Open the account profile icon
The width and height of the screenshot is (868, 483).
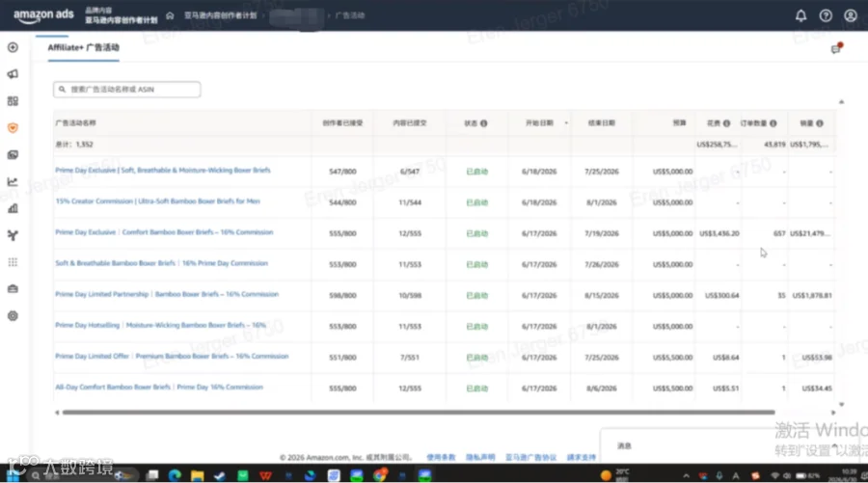pyautogui.click(x=851, y=15)
